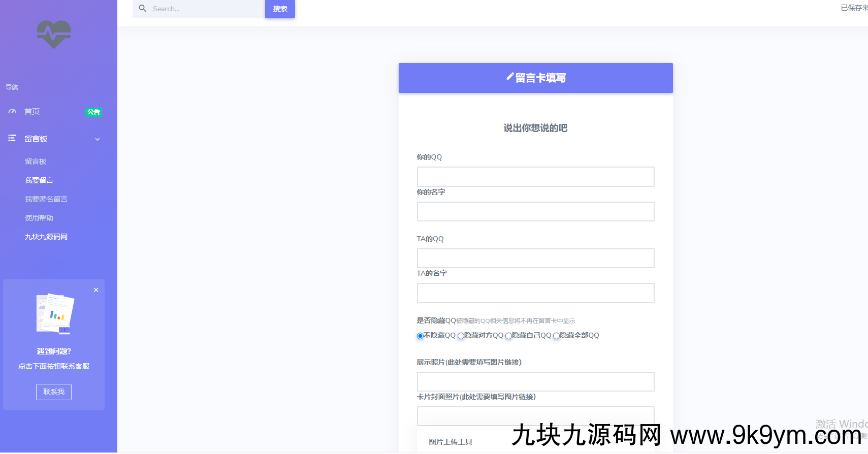Focus the TA的名字 text field
The height and width of the screenshot is (454, 868).
pos(535,293)
